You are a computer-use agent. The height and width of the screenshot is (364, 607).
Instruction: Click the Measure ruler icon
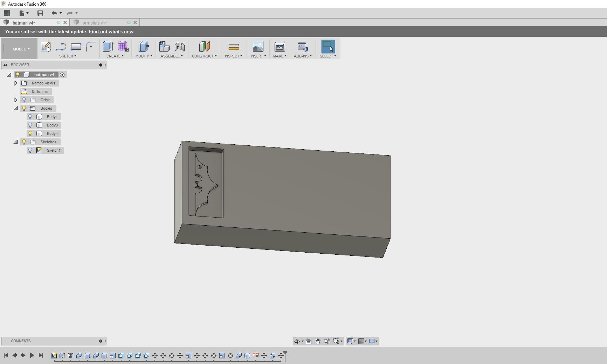point(234,47)
